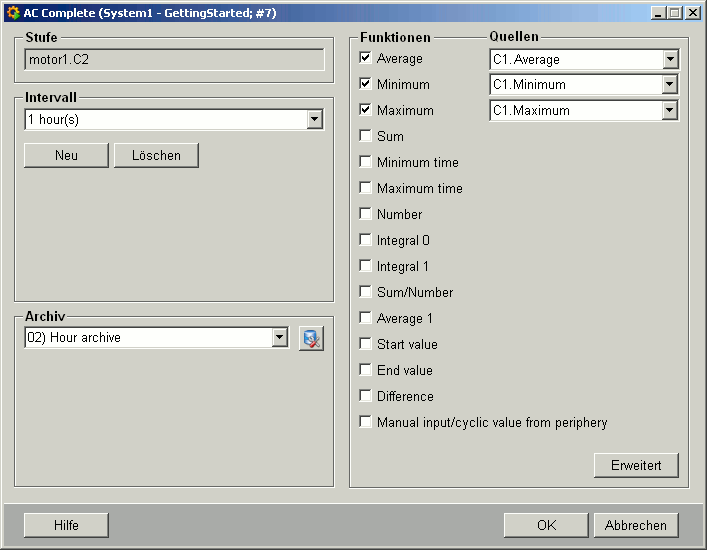Click the Löschen button

pyautogui.click(x=156, y=156)
